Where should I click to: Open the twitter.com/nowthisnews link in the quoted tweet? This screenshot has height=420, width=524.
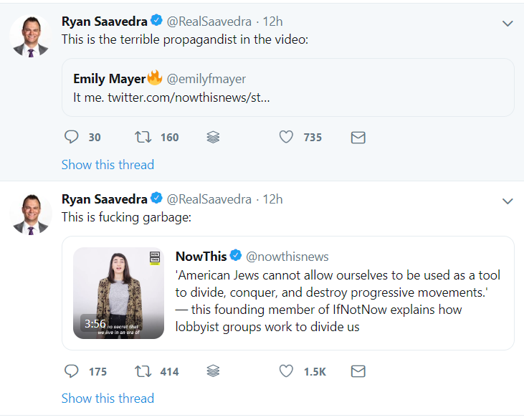pos(189,97)
